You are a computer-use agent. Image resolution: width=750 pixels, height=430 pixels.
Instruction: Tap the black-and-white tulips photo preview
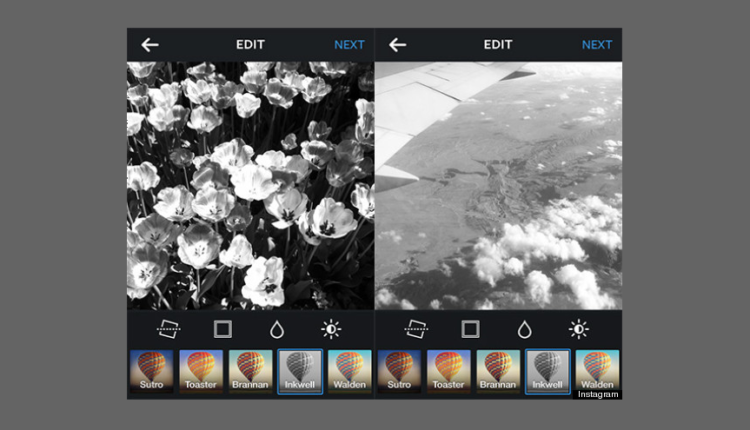pyautogui.click(x=250, y=186)
